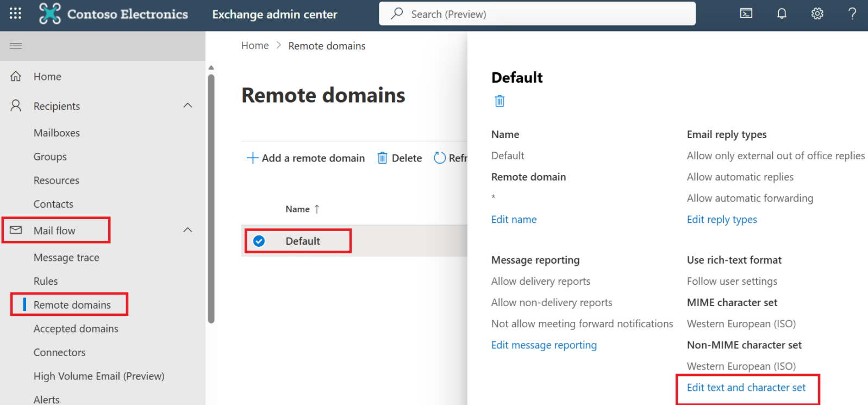Collapse the Recipients section chevron

(x=188, y=105)
